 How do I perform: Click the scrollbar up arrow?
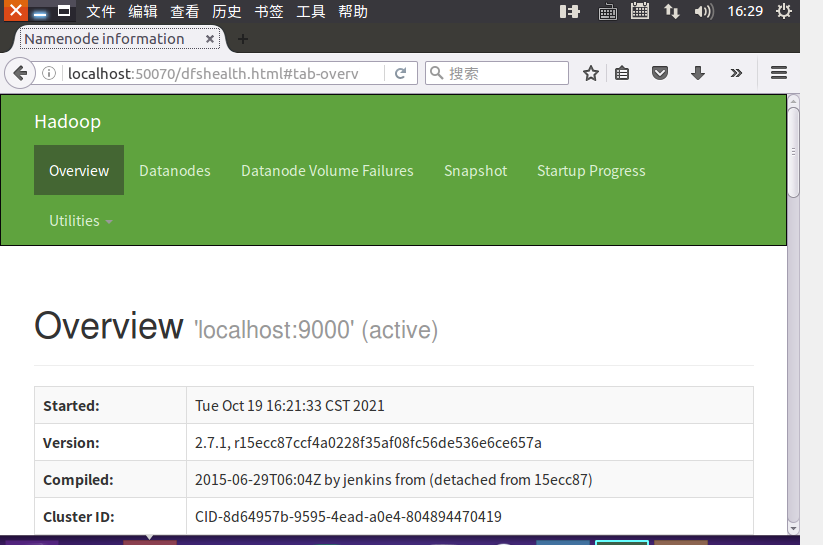coord(793,101)
